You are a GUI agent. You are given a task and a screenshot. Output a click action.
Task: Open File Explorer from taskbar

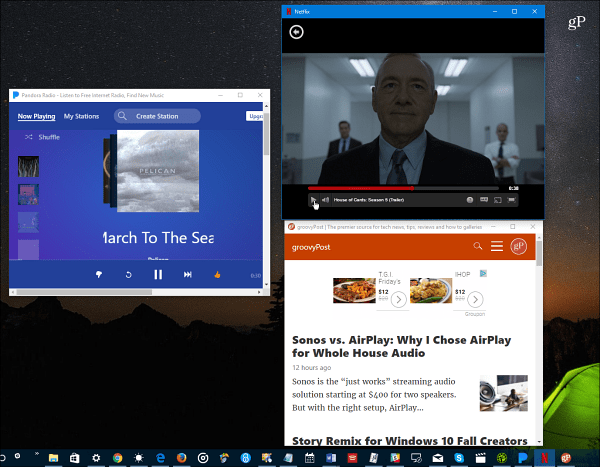click(x=53, y=457)
